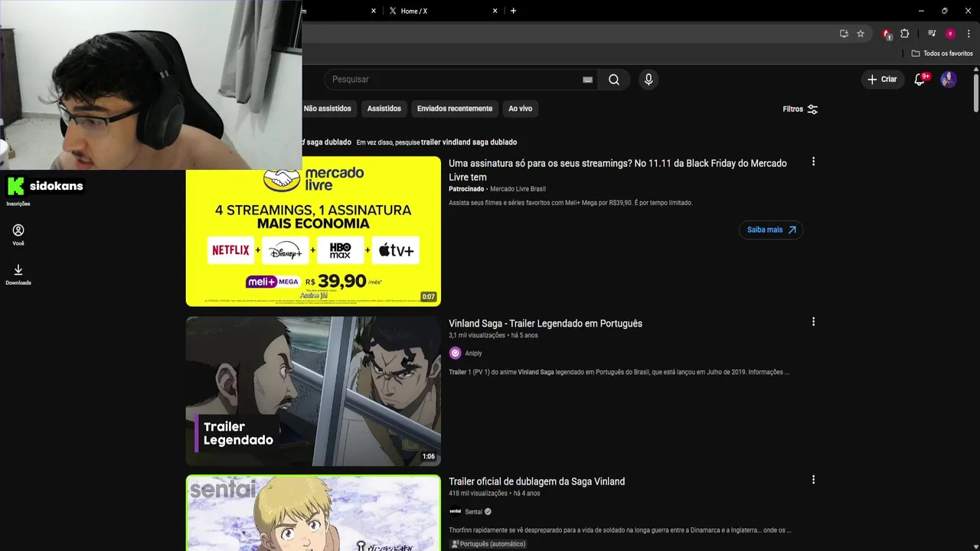The height and width of the screenshot is (551, 980).
Task: Close the browser tab left of Home / X
Action: coord(374,11)
